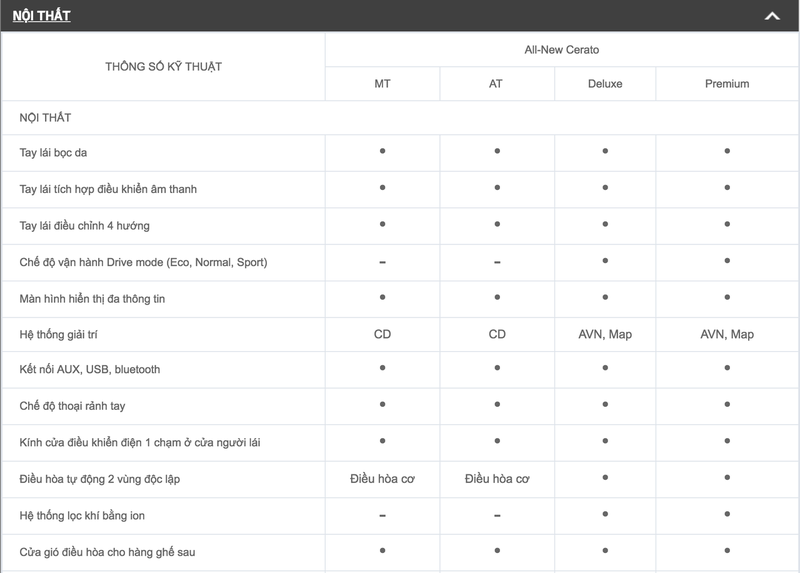Image resolution: width=800 pixels, height=573 pixels.
Task: Select the AT column header
Action: (497, 84)
